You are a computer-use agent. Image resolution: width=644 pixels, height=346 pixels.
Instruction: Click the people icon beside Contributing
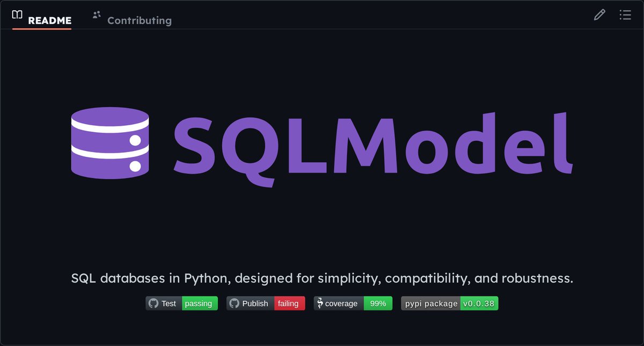[x=97, y=15]
